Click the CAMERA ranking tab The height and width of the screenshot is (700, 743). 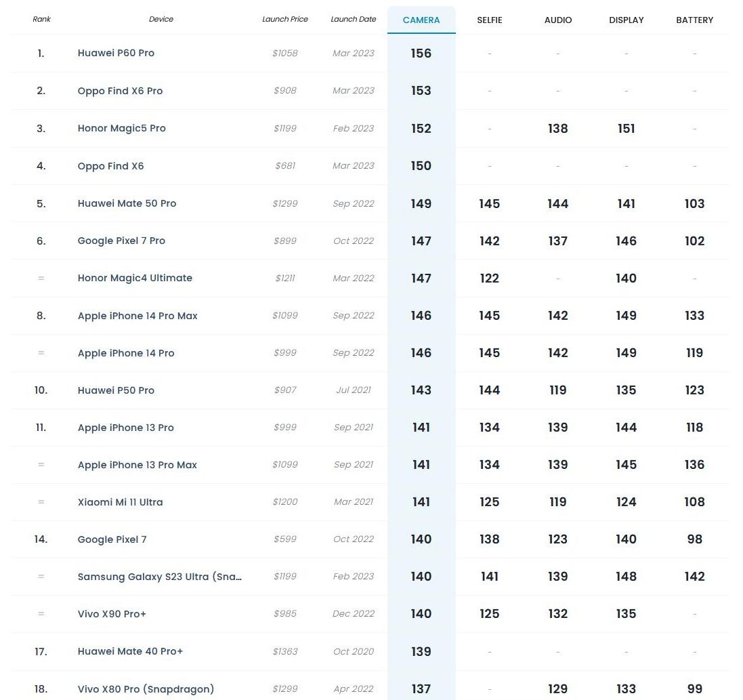421,20
